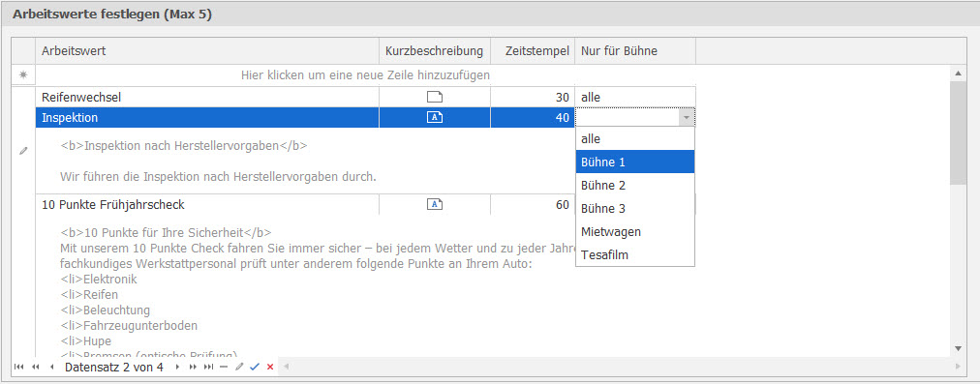Screen dimensions: 980x384
Task: Click 'Hier klicken um eine neue Zeile hinzuzufügen'
Action: coord(365,74)
